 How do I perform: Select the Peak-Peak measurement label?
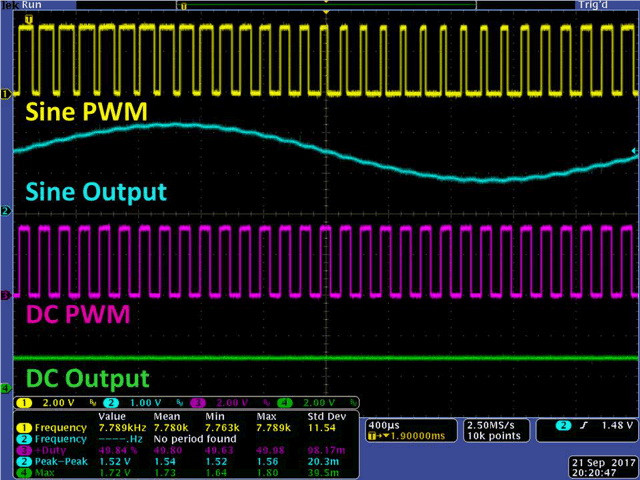click(x=61, y=462)
